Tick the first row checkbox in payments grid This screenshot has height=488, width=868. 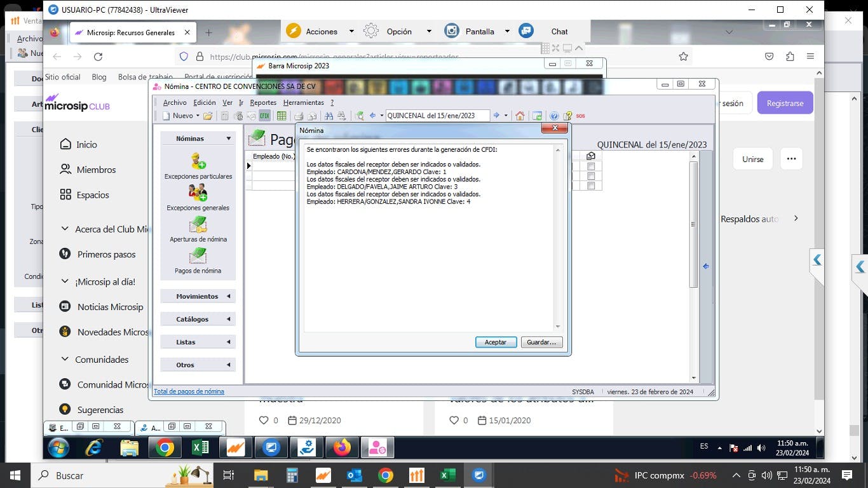click(x=591, y=167)
